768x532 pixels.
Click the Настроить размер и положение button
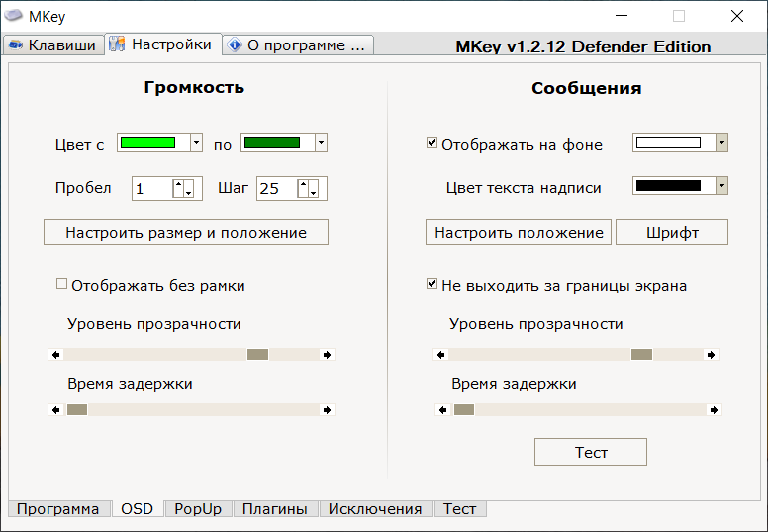pos(186,232)
